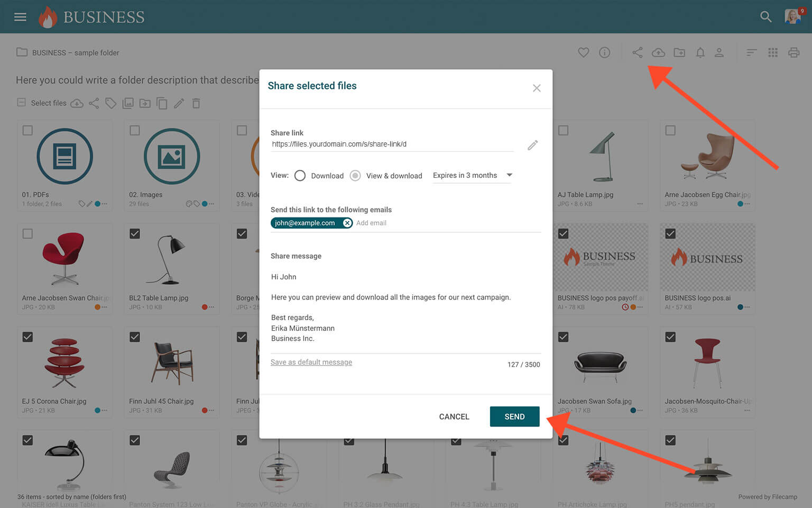
Task: Uncheck the EJ 5 Corona Chair checkbox
Action: coord(27,337)
